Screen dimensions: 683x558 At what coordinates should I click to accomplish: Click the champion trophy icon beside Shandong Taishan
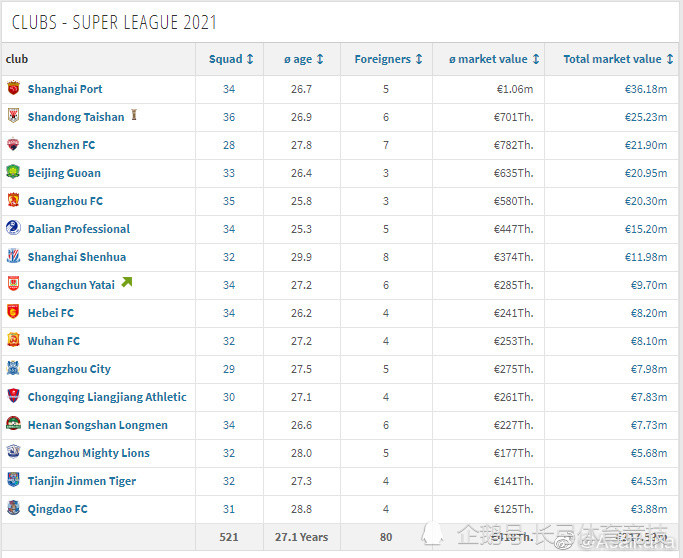[134, 116]
